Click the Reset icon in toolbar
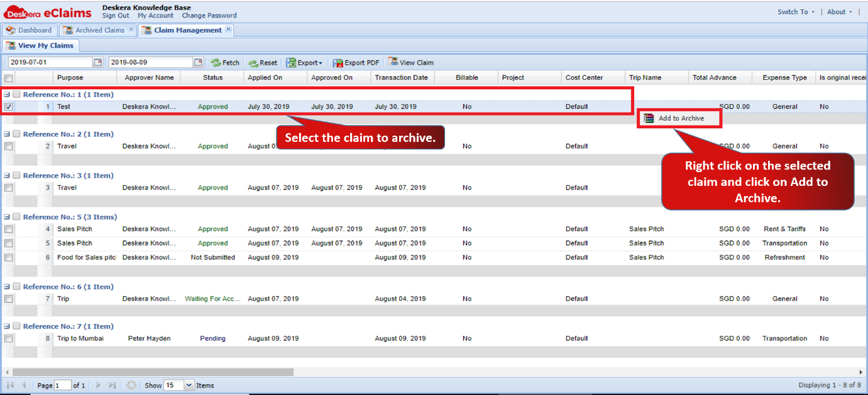868x395 pixels. tap(253, 63)
